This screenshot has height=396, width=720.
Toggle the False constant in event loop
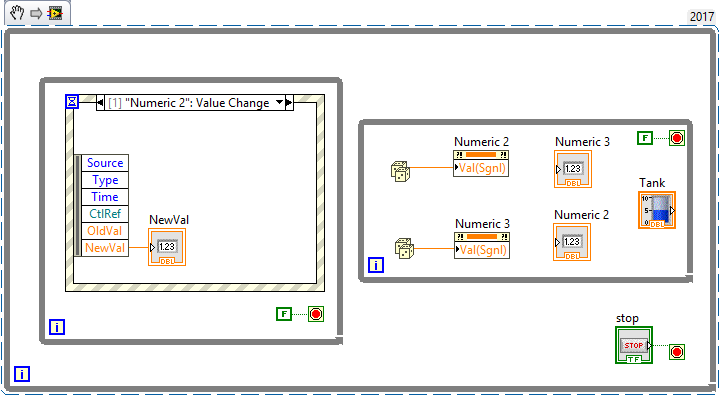pyautogui.click(x=284, y=314)
